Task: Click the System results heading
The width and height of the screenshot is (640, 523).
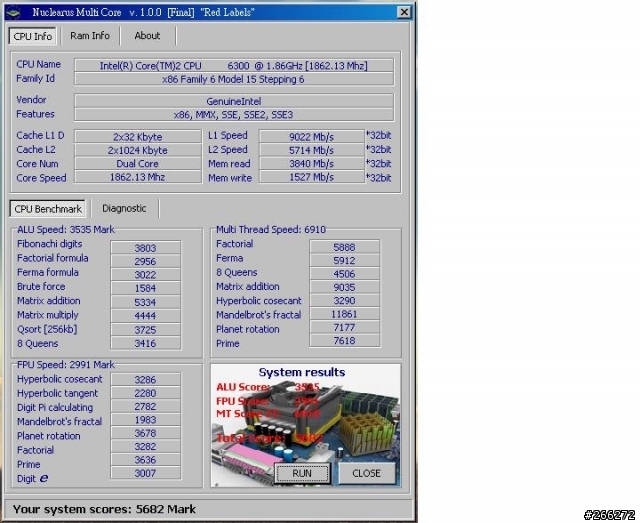Action: (x=302, y=372)
